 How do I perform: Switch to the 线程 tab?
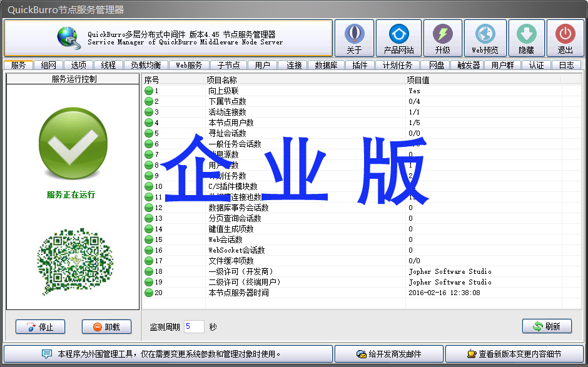(108, 65)
